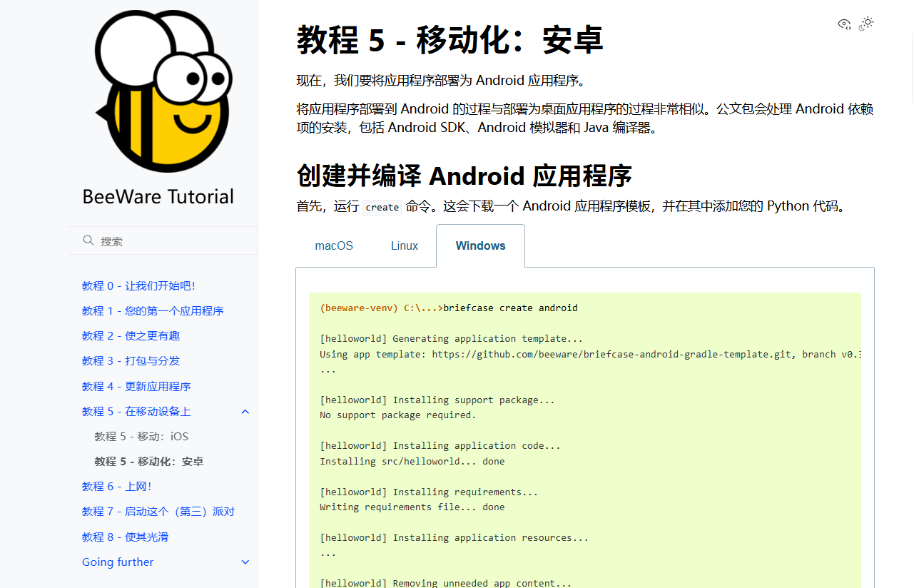This screenshot has width=914, height=588.
Task: Click the Going further link
Action: click(118, 562)
